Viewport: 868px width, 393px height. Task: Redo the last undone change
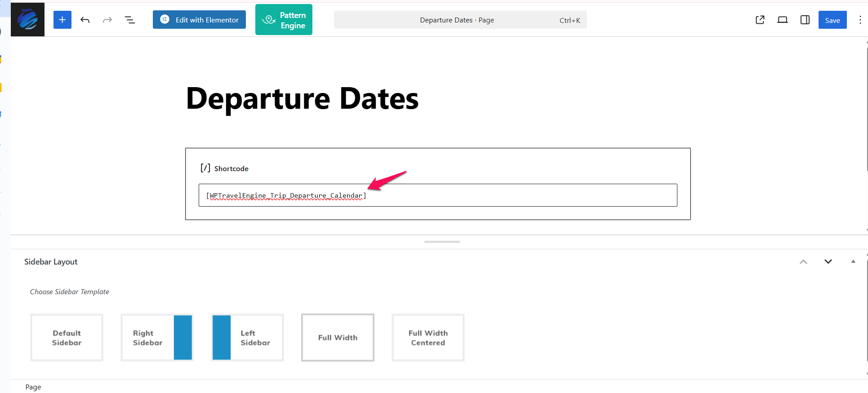tap(107, 20)
